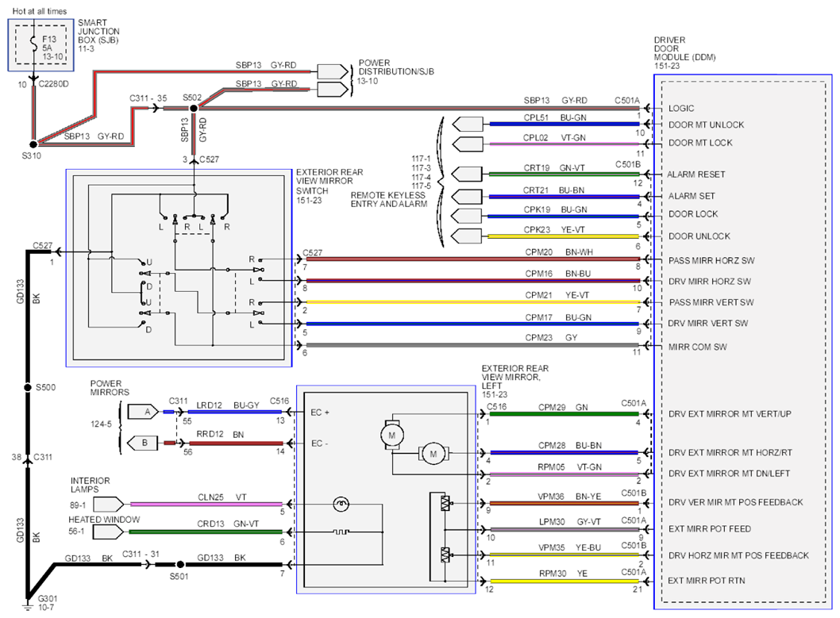
Task: Click the F13 5A fuse symbol
Action: pos(34,42)
